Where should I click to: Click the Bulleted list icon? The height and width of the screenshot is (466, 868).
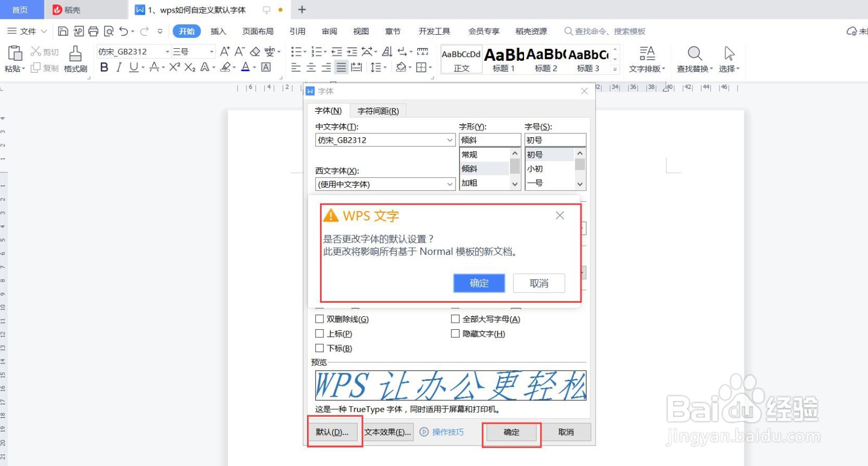point(296,52)
